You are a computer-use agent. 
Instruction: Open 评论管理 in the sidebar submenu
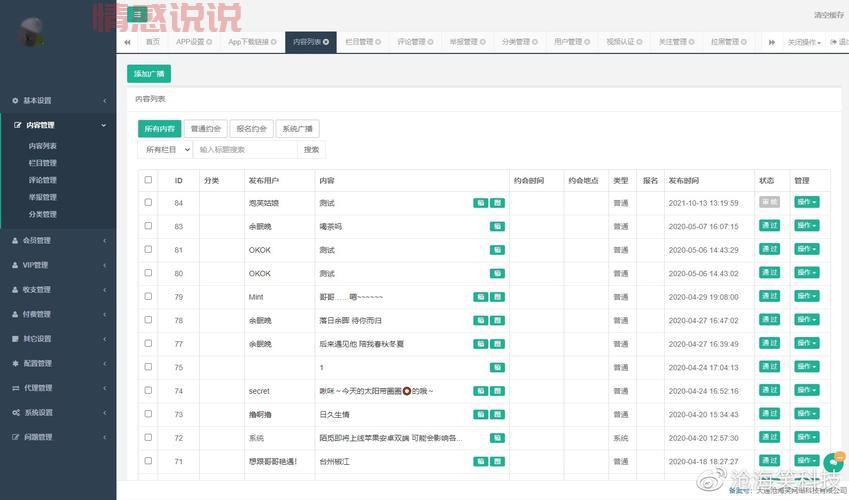(43, 180)
